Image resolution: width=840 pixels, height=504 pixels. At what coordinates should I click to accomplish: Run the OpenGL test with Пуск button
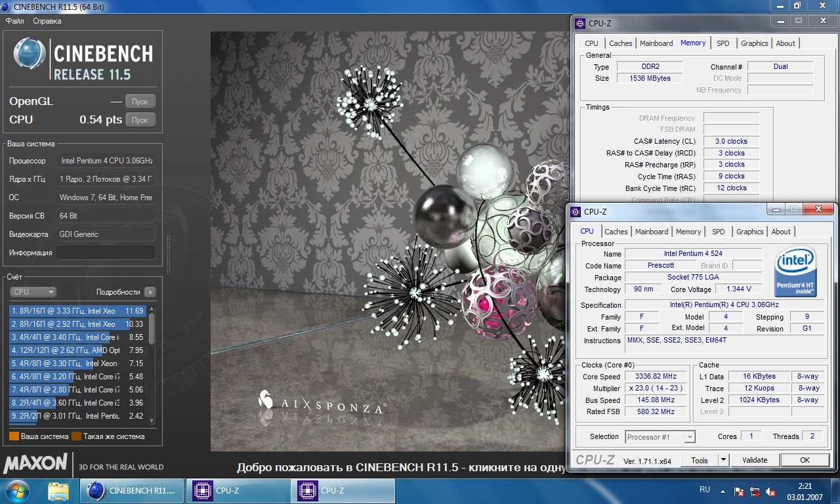tap(140, 102)
